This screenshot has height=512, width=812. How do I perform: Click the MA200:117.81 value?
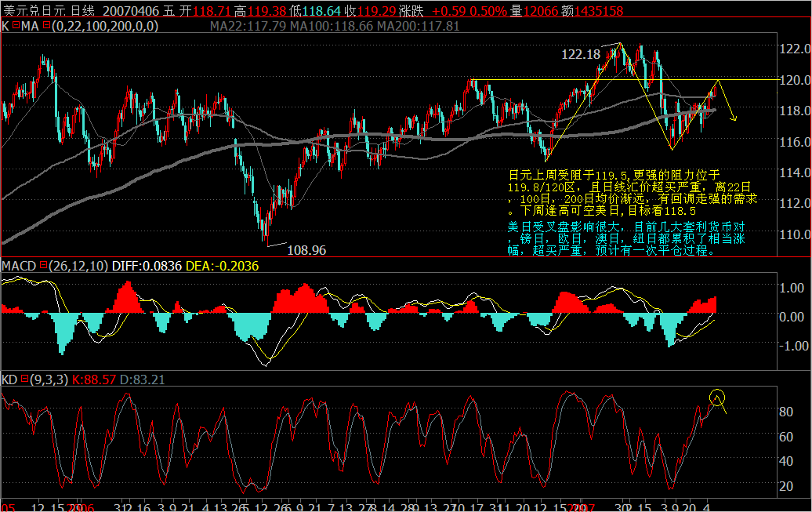pos(418,26)
